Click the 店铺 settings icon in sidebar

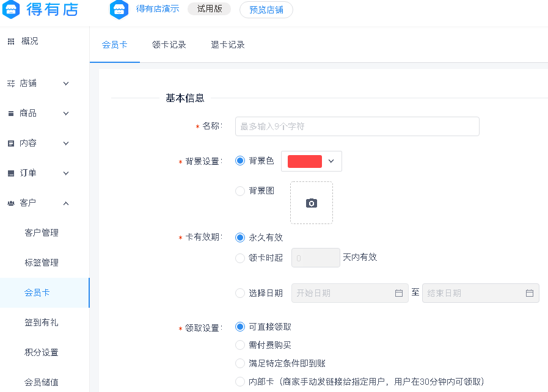click(11, 84)
